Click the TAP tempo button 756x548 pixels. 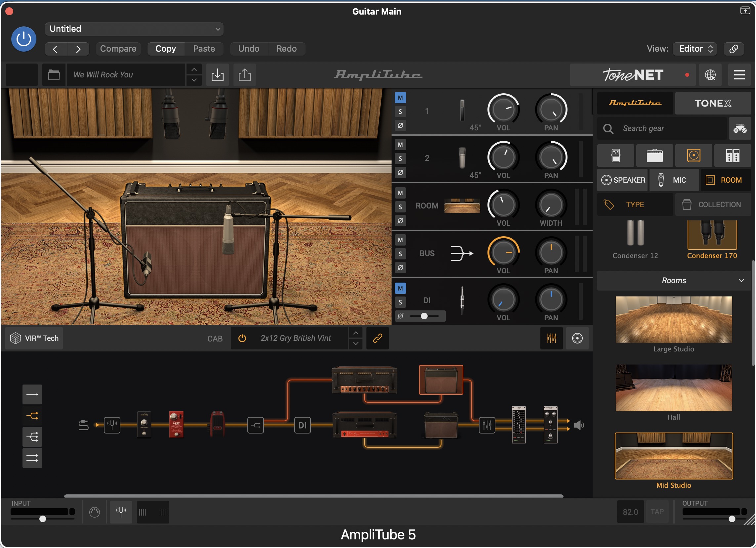coord(657,512)
